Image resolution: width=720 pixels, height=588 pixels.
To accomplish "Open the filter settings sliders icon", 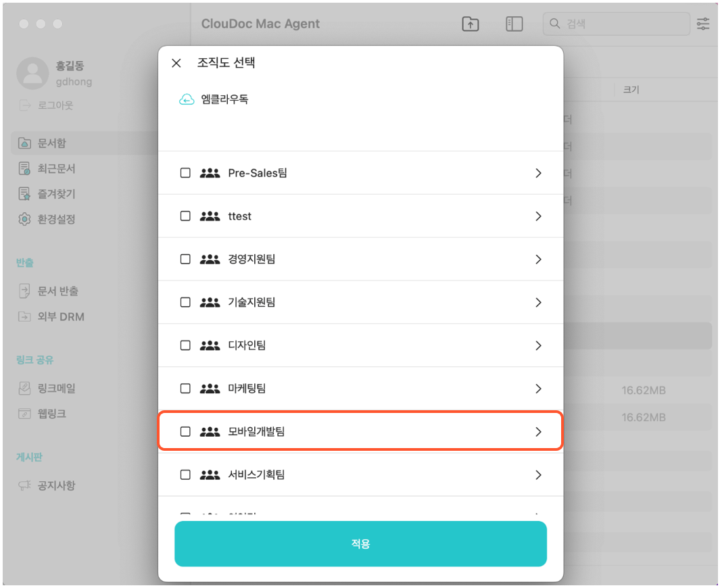I will click(702, 24).
